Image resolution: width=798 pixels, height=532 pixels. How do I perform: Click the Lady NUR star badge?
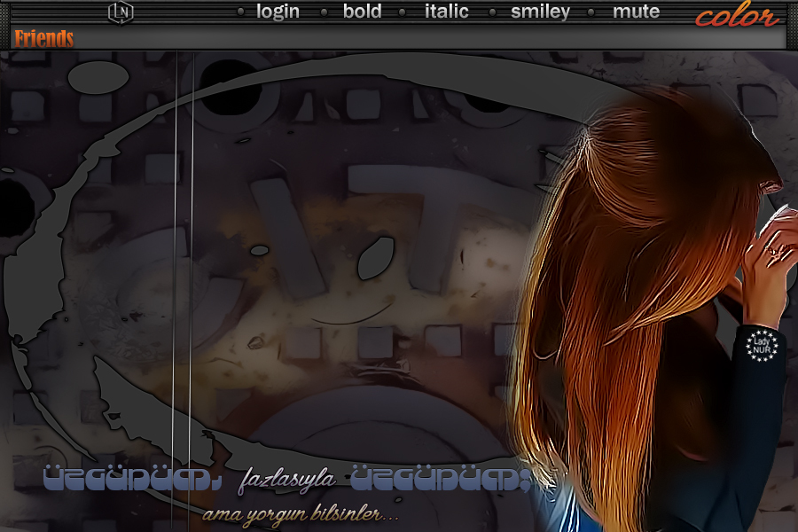[762, 345]
